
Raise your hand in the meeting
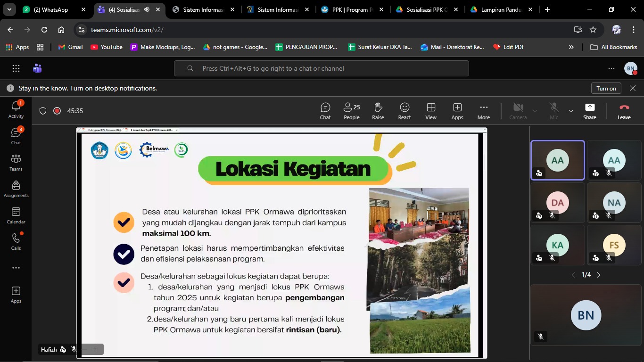click(378, 111)
